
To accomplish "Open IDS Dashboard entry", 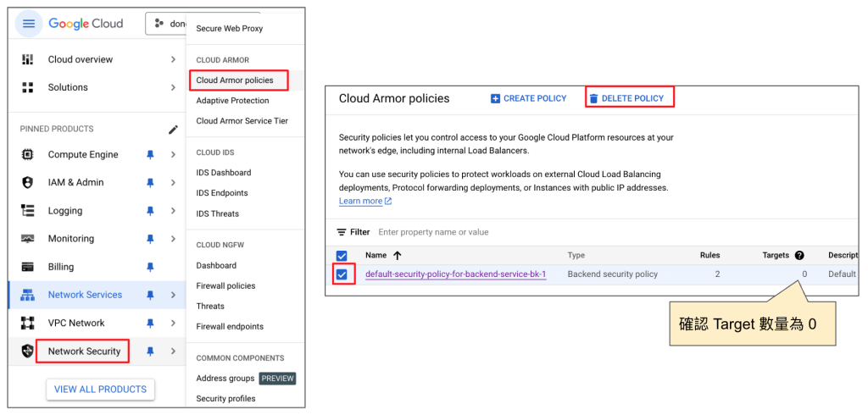I will tap(224, 173).
